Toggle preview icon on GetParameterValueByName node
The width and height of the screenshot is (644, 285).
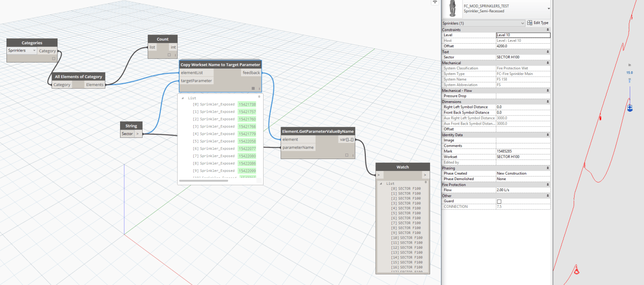tap(347, 155)
